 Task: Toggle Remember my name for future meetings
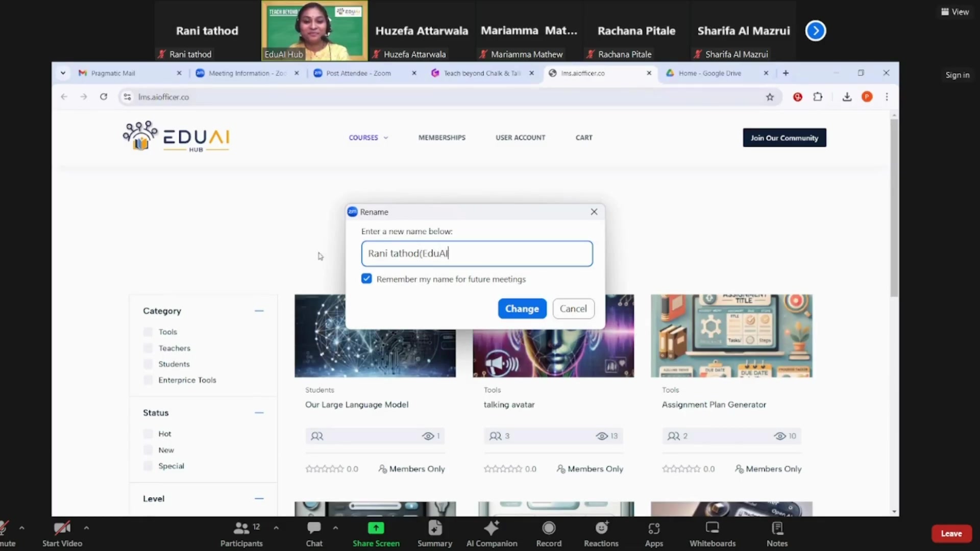366,279
